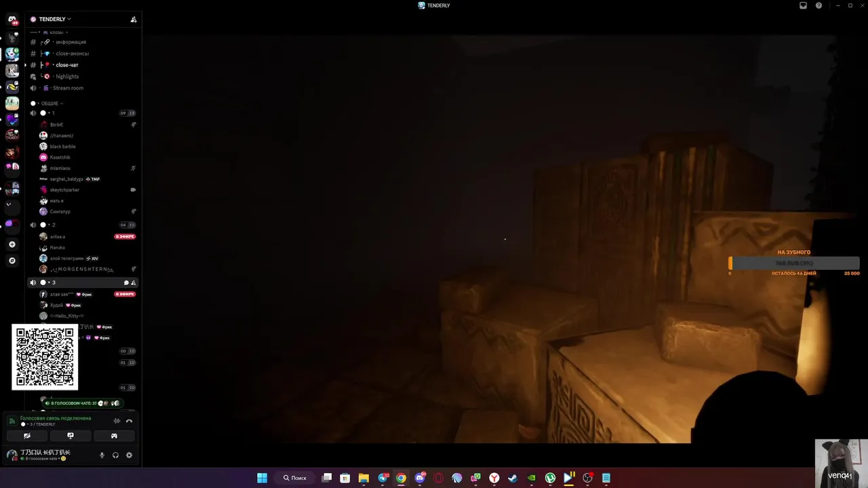Open Discord direct messages home icon
868x488 pixels.
pyautogui.click(x=12, y=20)
